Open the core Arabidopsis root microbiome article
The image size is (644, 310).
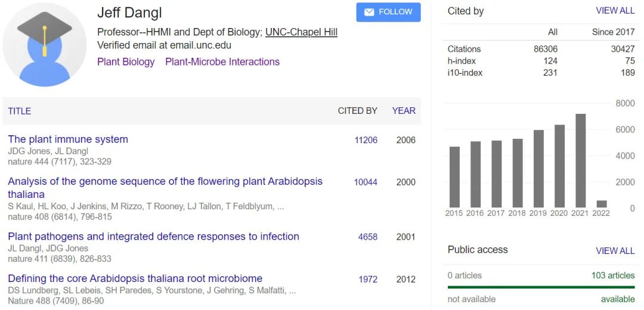tap(135, 278)
